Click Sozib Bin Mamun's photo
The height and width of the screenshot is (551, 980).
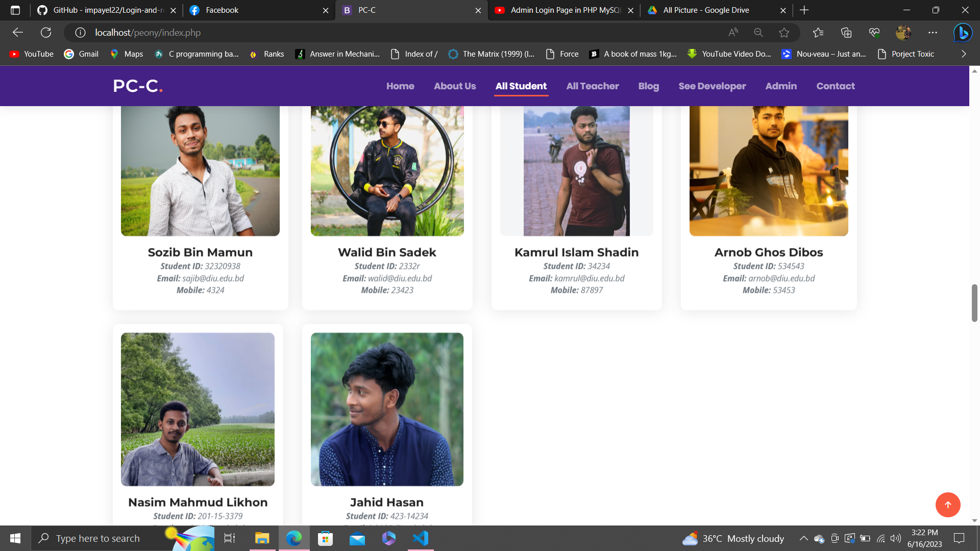200,171
